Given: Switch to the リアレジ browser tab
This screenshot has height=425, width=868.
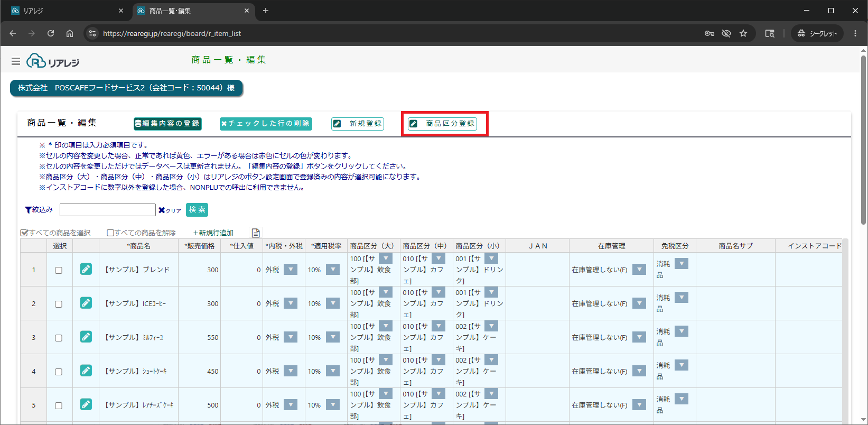Looking at the screenshot, I should click(67, 11).
